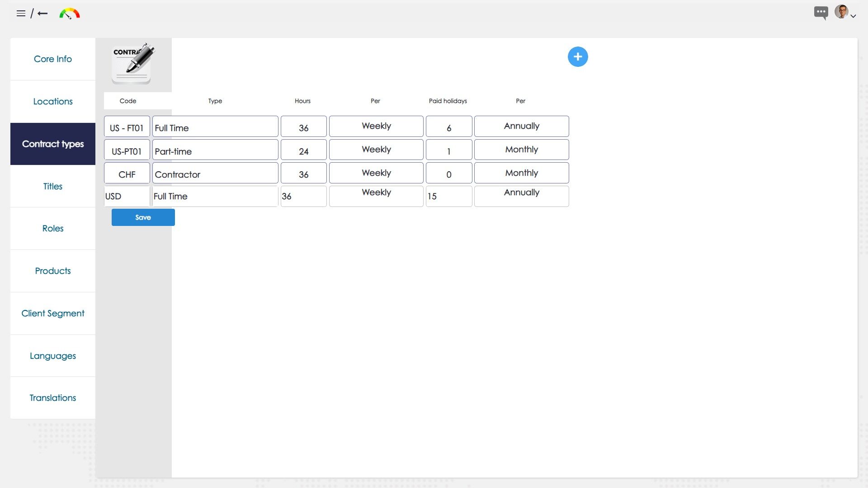Click the back arrow icon
Image resolution: width=868 pixels, height=488 pixels.
point(42,14)
